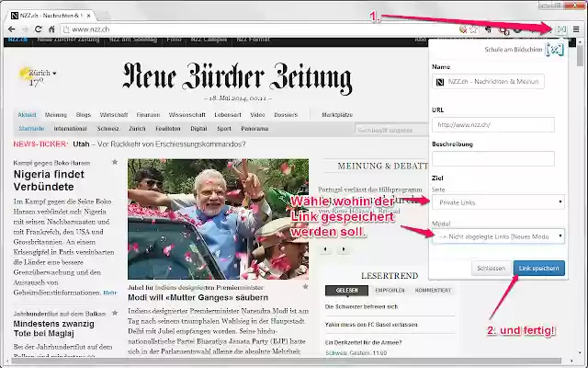Open the Chrome hamburger menu
This screenshot has height=368, width=588.
(576, 29)
